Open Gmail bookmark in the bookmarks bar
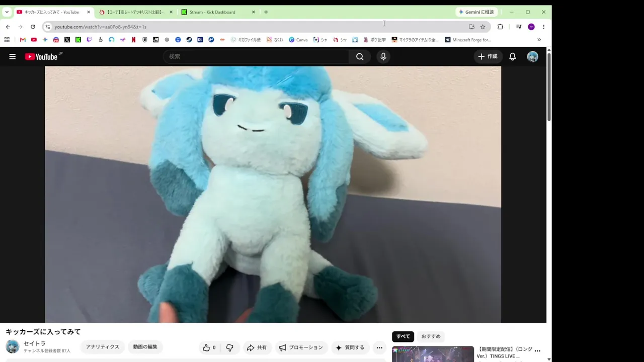The image size is (644, 362). tap(23, 40)
